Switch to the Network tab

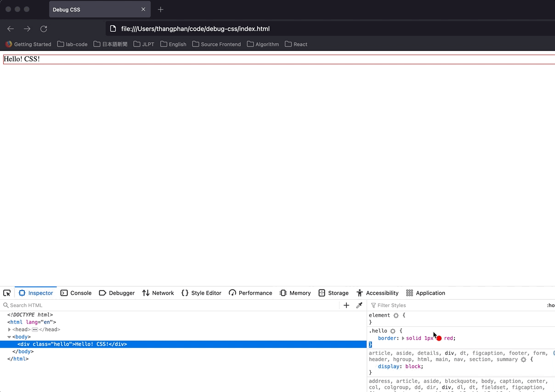158,293
